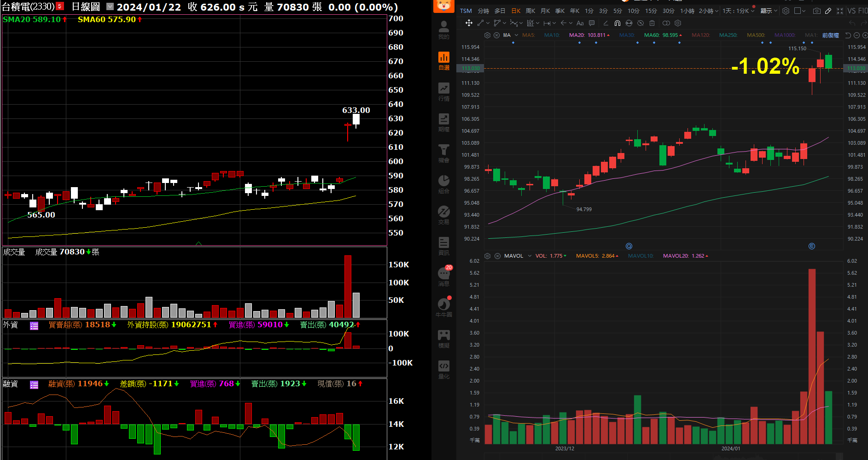The height and width of the screenshot is (460, 868).
Task: Select the Aa text annotation tool
Action: 580,23
